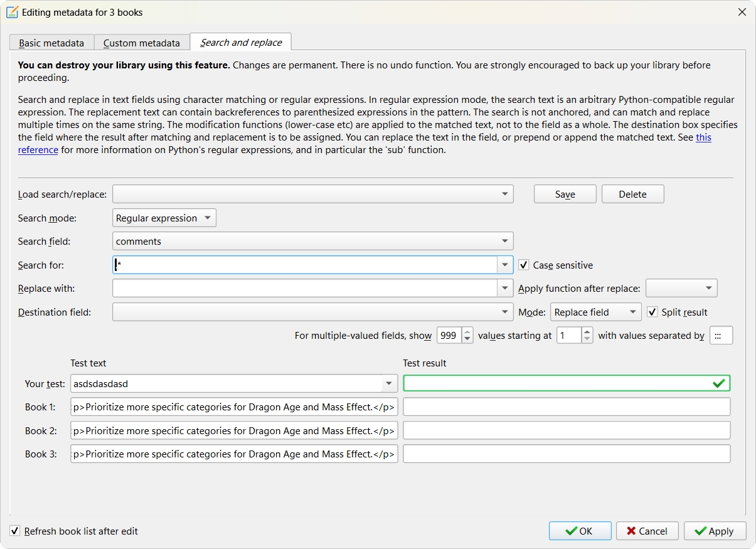Close the Editing metadata dialog
756x549 pixels.
pyautogui.click(x=742, y=12)
